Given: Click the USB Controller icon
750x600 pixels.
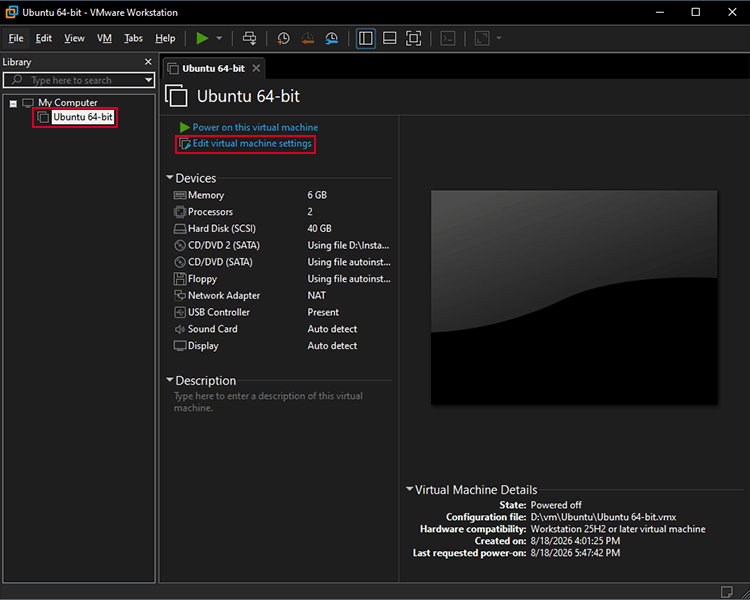Looking at the screenshot, I should click(180, 312).
